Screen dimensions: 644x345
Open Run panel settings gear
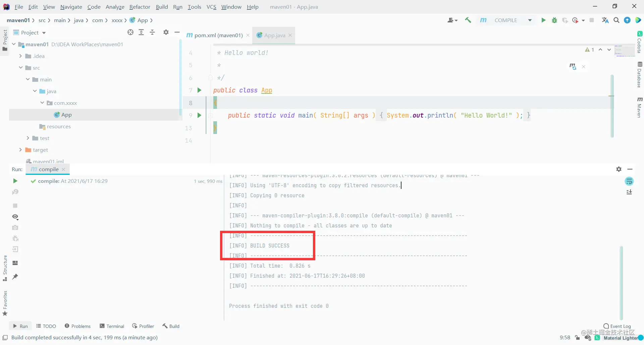pyautogui.click(x=619, y=169)
